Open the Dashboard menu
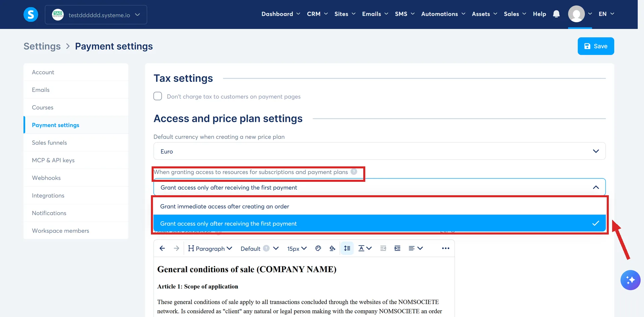 [281, 14]
